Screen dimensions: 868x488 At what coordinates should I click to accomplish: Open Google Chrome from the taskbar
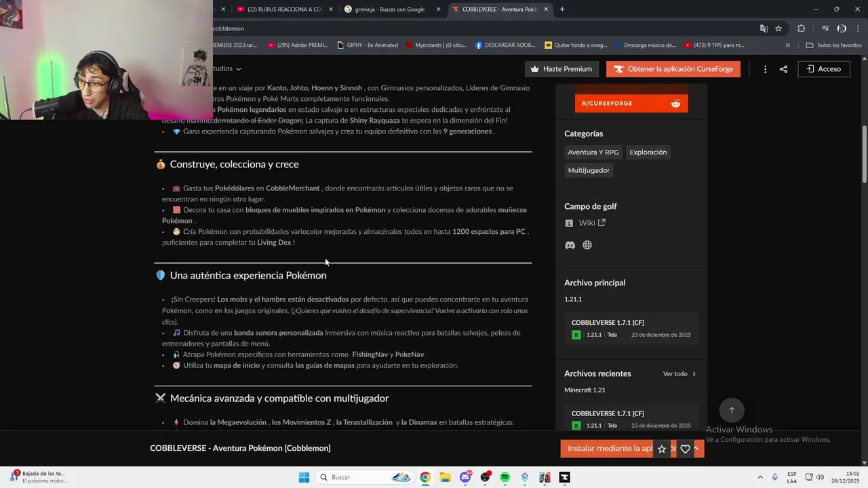(425, 477)
